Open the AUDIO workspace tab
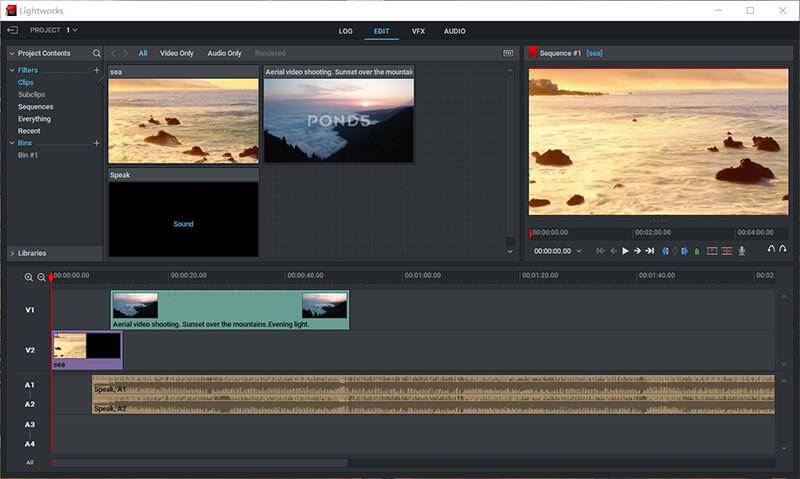Viewport: 800px width, 479px height. tap(454, 31)
